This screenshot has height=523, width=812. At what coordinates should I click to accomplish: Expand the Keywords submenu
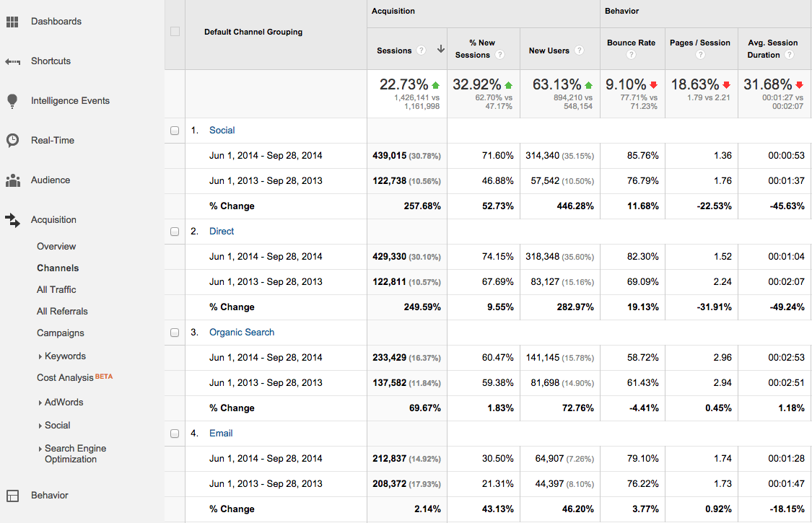[x=40, y=356]
